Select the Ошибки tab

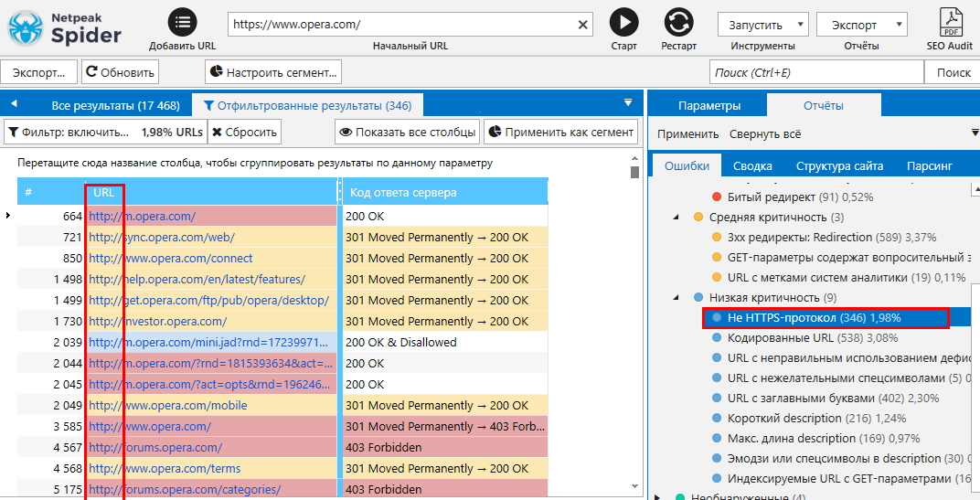click(687, 165)
